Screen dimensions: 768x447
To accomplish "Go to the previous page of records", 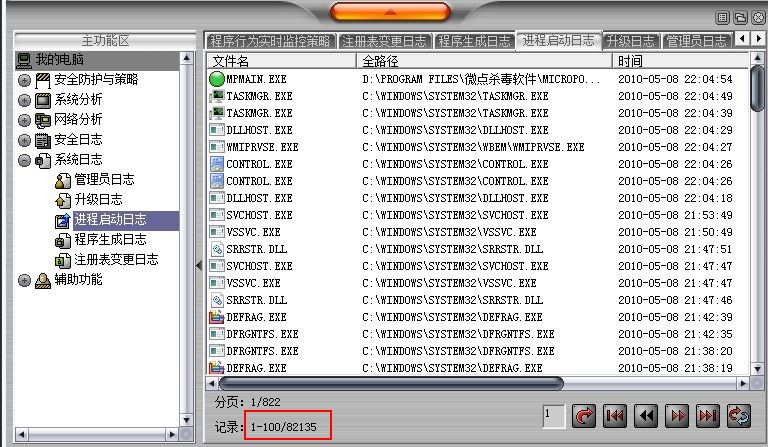I will coord(646,416).
